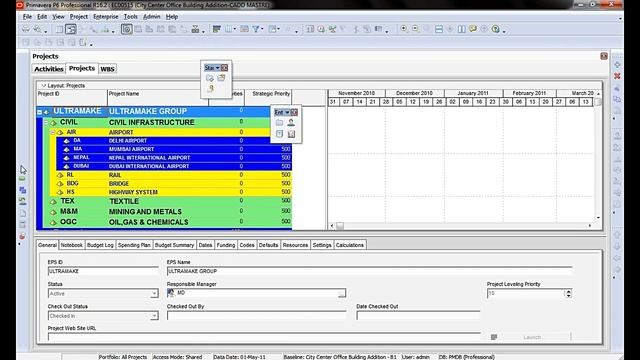The width and height of the screenshot is (640, 360).
Task: Switch to the WBS tab
Action: click(107, 69)
